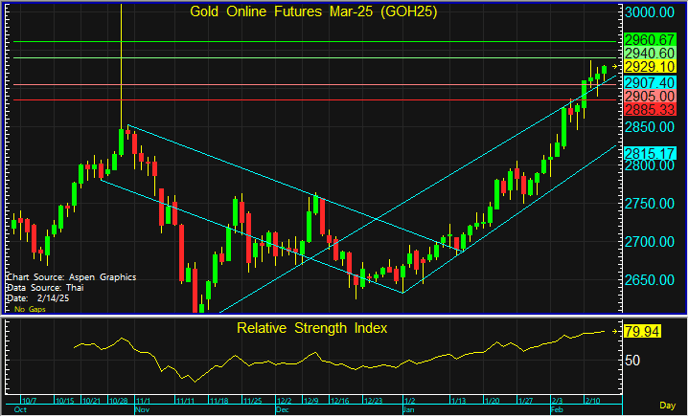
Task: Click the Relative Strength Index title
Action: pyautogui.click(x=310, y=327)
